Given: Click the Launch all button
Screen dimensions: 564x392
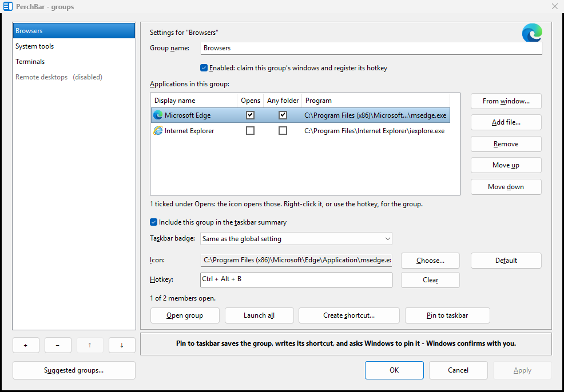Looking at the screenshot, I should pyautogui.click(x=259, y=315).
